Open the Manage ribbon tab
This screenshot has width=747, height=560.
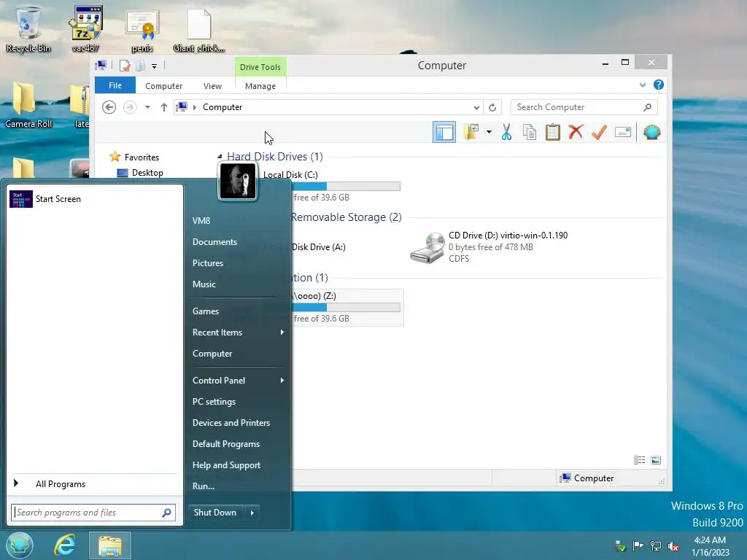coord(260,86)
